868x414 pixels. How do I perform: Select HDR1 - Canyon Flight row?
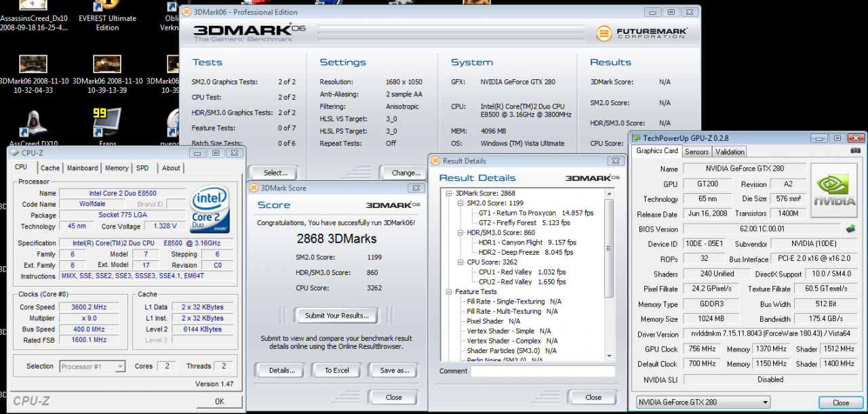tap(528, 243)
